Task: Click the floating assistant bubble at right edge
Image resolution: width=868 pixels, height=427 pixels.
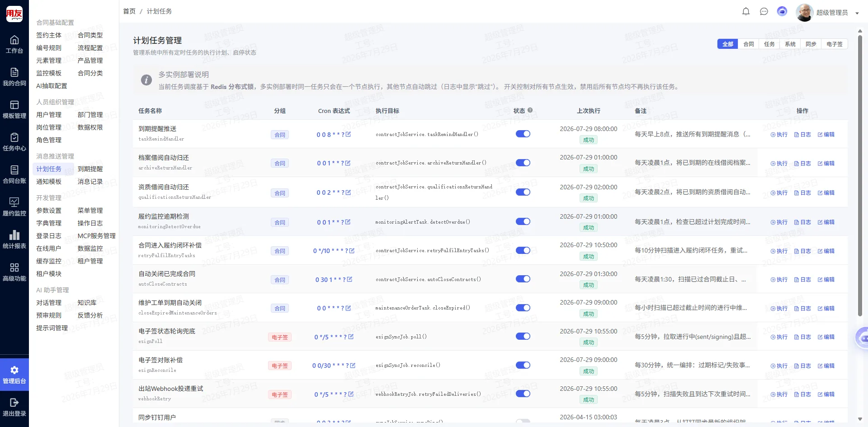Action: (x=863, y=338)
